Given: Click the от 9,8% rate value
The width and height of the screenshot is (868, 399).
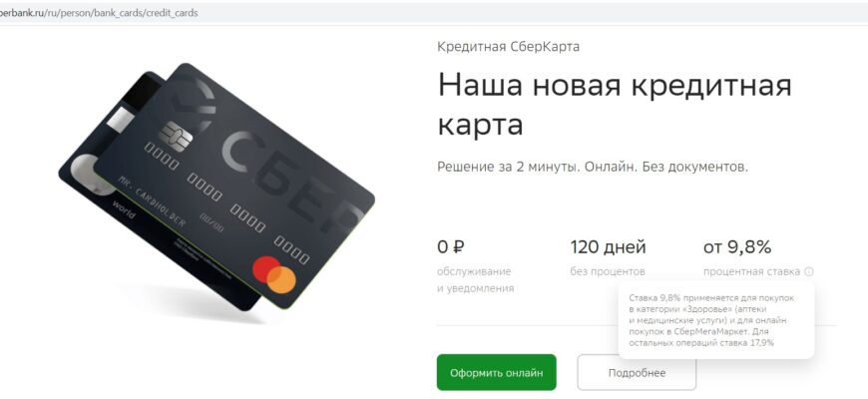Looking at the screenshot, I should pos(737,247).
